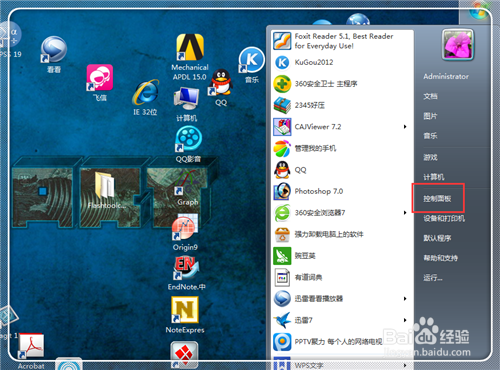Open 游戏 in start menu right pane
The height and width of the screenshot is (370, 500).
coord(430,157)
